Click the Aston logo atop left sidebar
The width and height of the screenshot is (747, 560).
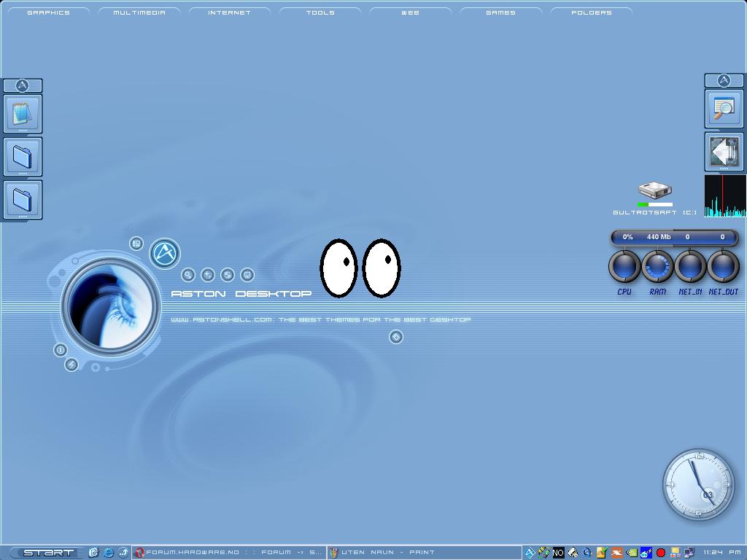pos(23,86)
